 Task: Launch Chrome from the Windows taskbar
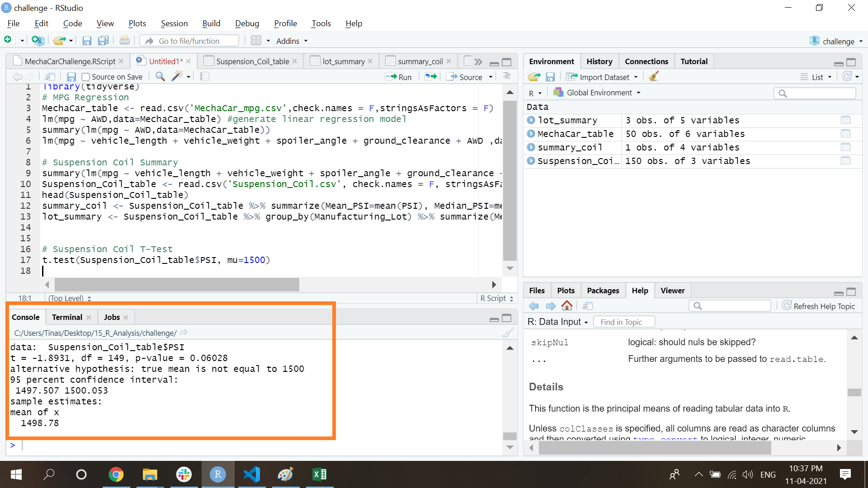click(x=116, y=474)
